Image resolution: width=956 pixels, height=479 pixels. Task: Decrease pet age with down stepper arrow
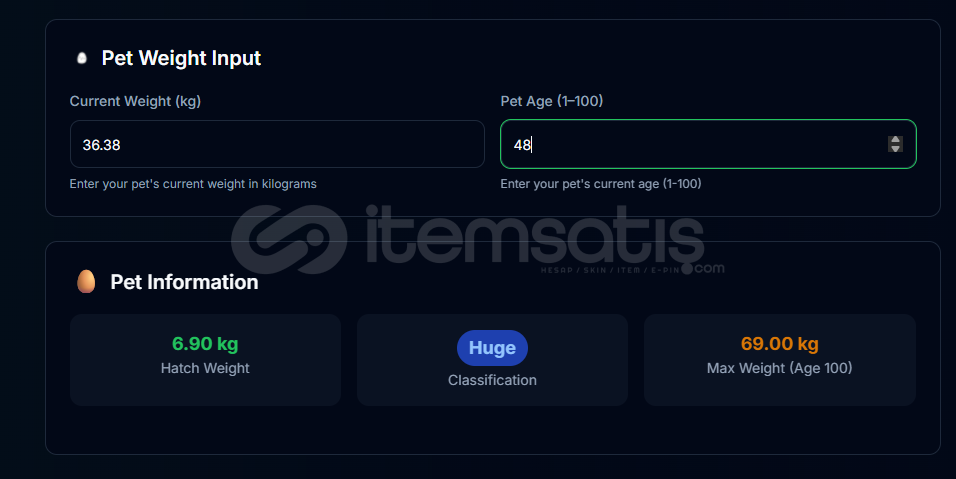point(895,148)
